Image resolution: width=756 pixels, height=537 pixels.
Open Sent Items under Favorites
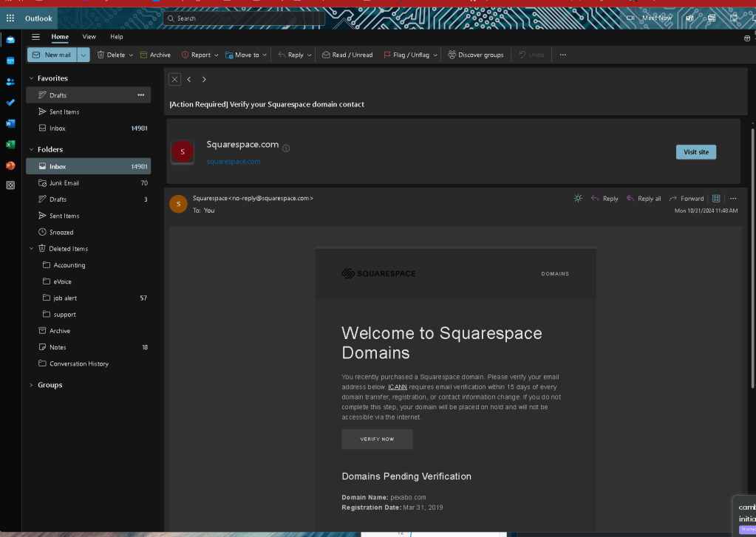(x=89, y=112)
